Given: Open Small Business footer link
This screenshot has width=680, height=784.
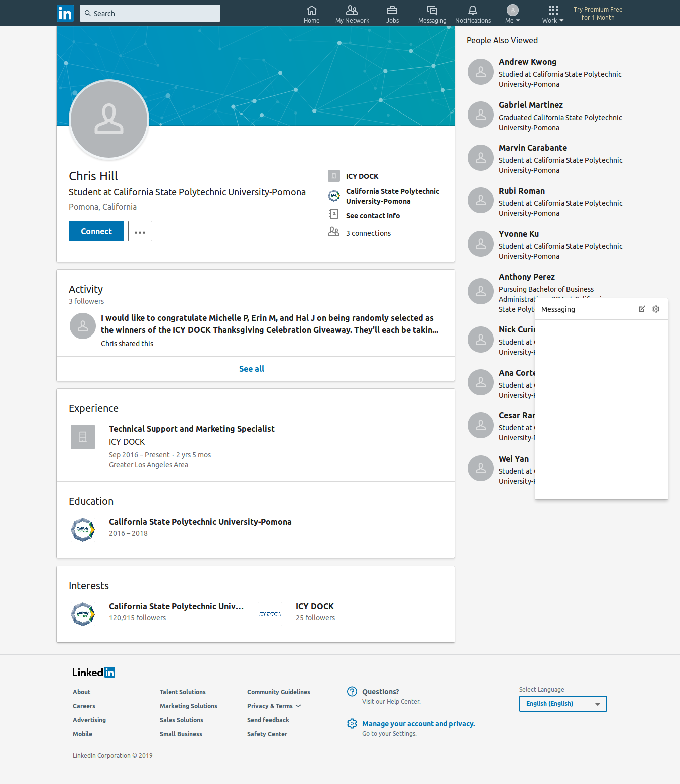Looking at the screenshot, I should click(181, 734).
